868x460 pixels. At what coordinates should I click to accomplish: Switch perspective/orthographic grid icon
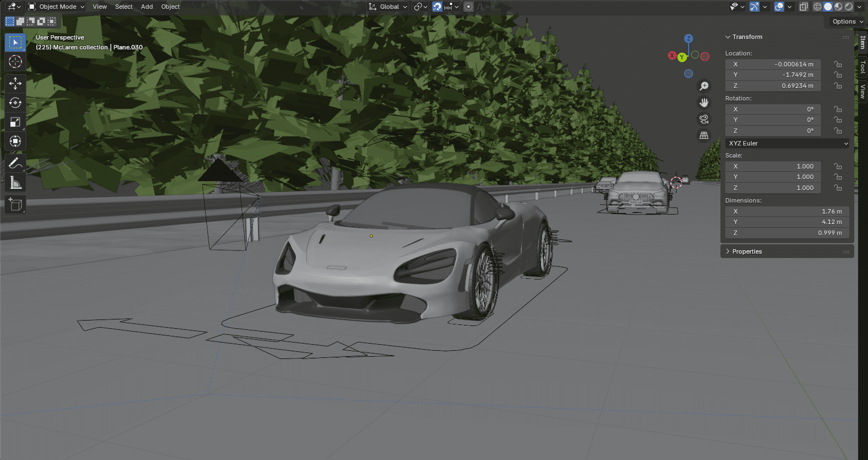pos(704,136)
